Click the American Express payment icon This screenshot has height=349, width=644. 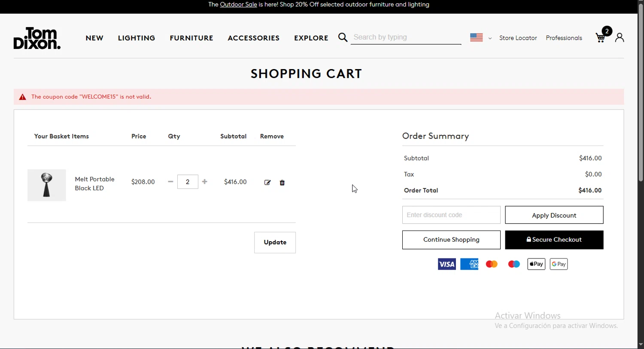[469, 264]
